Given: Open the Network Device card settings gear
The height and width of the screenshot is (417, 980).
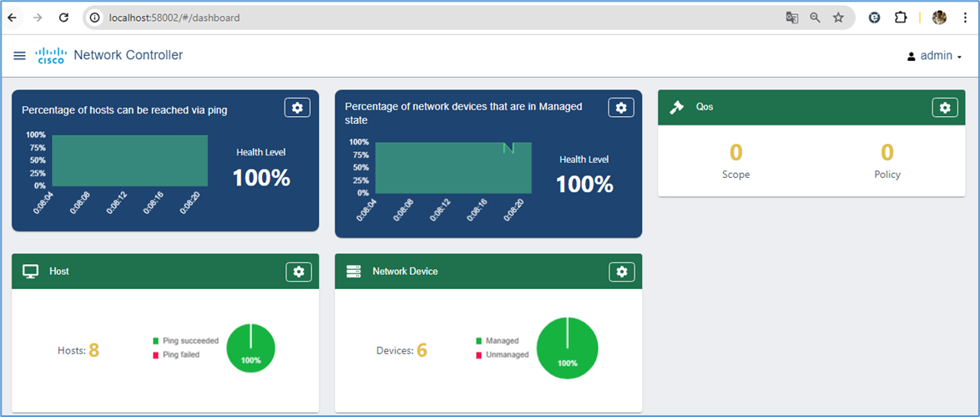Looking at the screenshot, I should [x=621, y=272].
